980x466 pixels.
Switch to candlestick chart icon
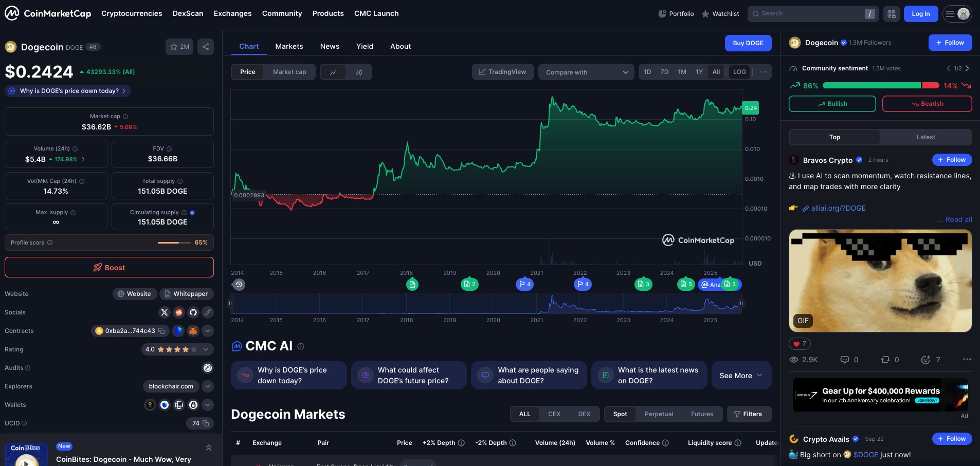(359, 72)
